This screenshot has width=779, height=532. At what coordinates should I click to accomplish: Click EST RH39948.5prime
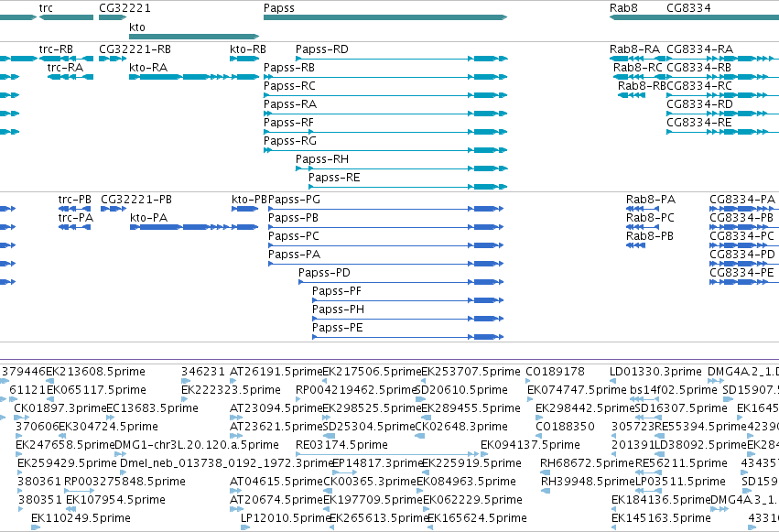[589, 482]
